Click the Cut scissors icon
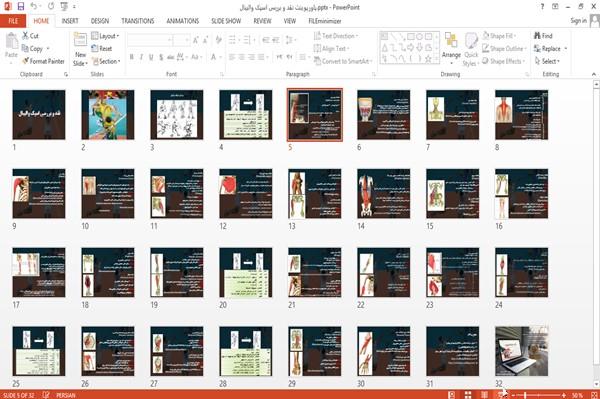600x399 pixels. (25, 36)
